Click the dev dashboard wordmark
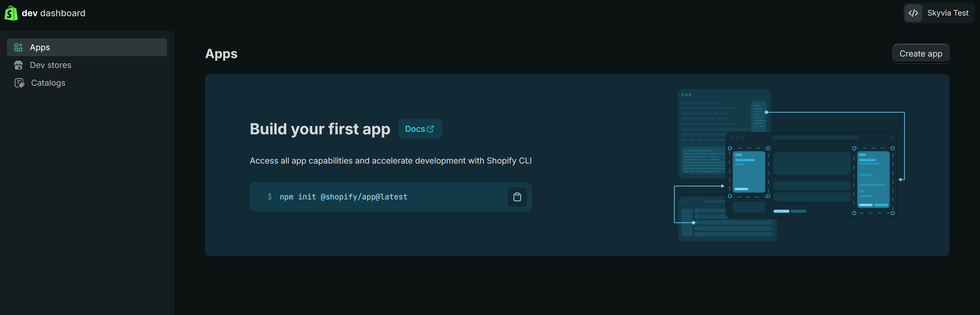The image size is (980, 315). [53, 13]
